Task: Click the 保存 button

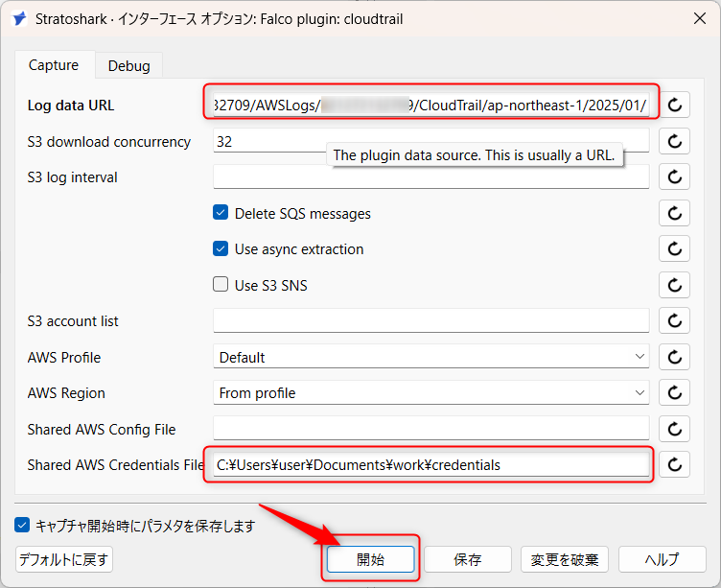Action: (468, 559)
